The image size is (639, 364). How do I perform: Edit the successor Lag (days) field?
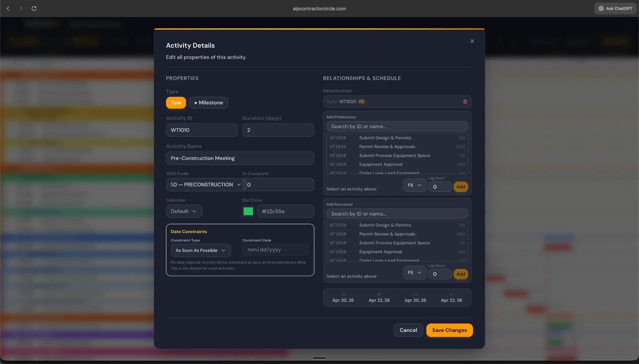point(440,274)
